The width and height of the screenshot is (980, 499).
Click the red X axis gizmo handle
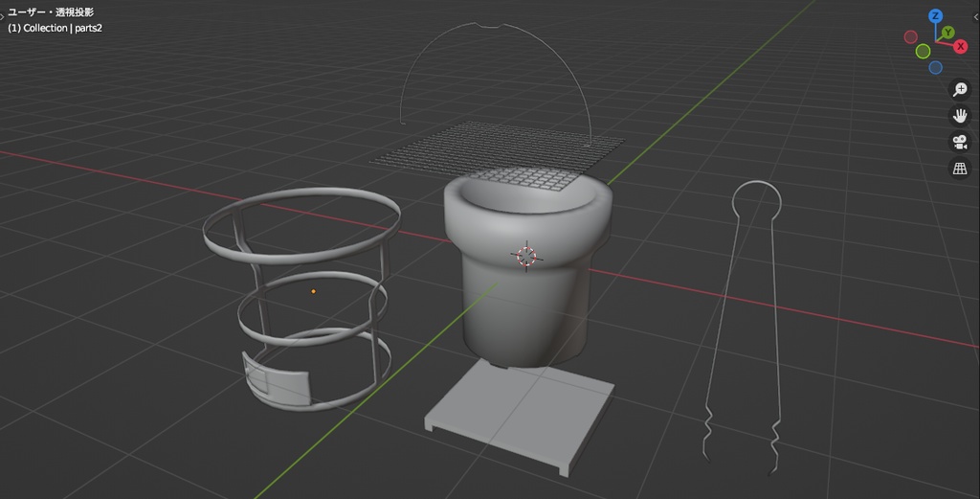961,46
